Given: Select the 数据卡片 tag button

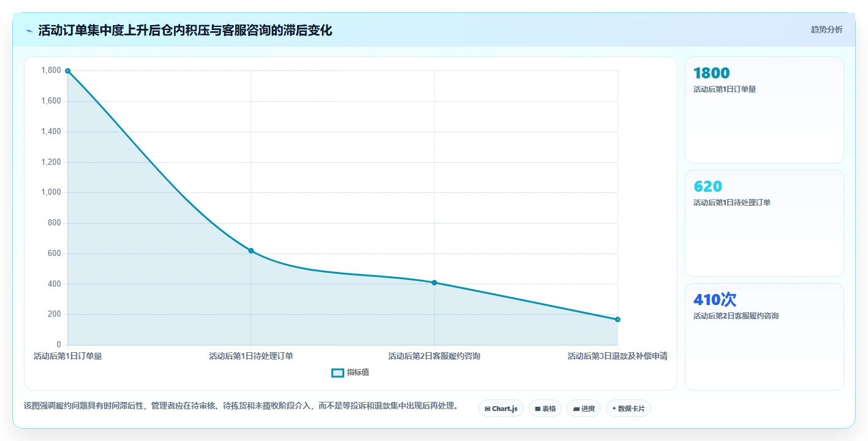Looking at the screenshot, I should 628,409.
